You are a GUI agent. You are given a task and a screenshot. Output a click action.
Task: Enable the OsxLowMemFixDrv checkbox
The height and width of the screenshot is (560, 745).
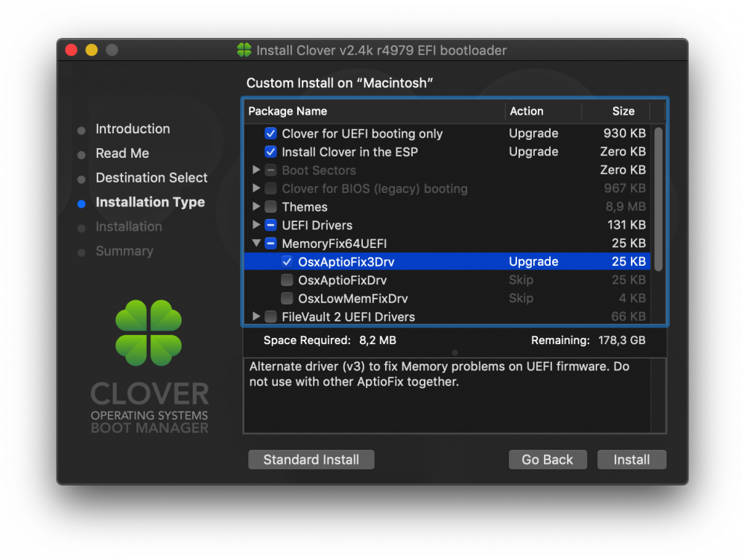pos(287,299)
